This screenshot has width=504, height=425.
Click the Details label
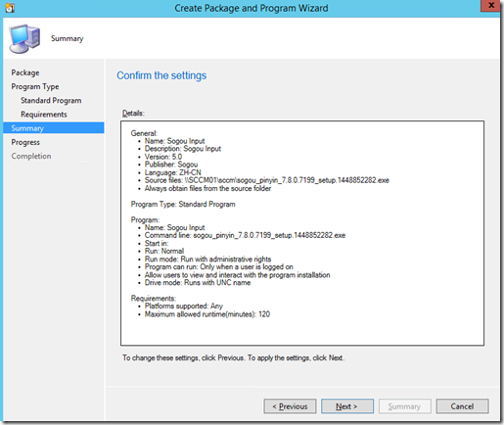click(133, 114)
